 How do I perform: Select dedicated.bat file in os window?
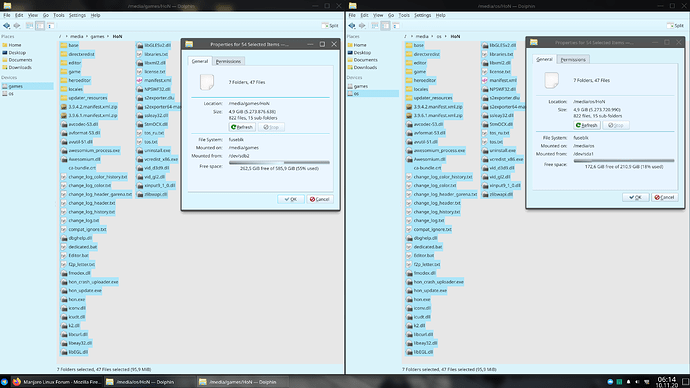[x=424, y=247]
